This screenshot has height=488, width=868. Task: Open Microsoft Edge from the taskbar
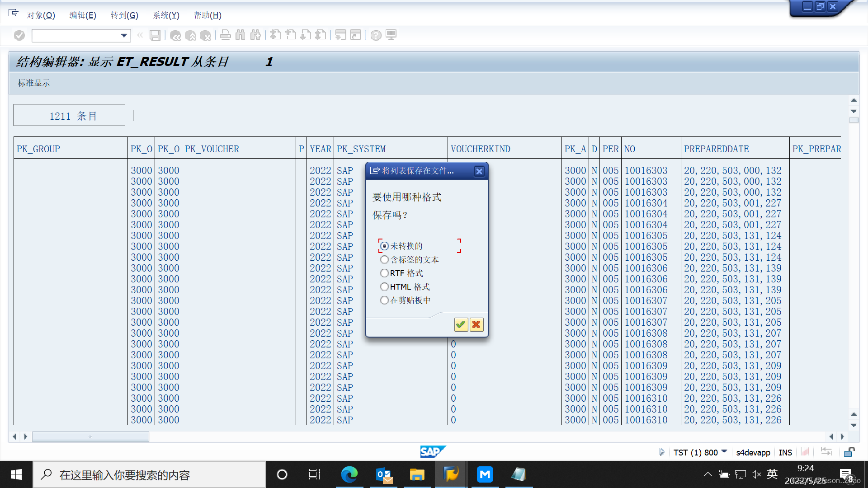(349, 474)
